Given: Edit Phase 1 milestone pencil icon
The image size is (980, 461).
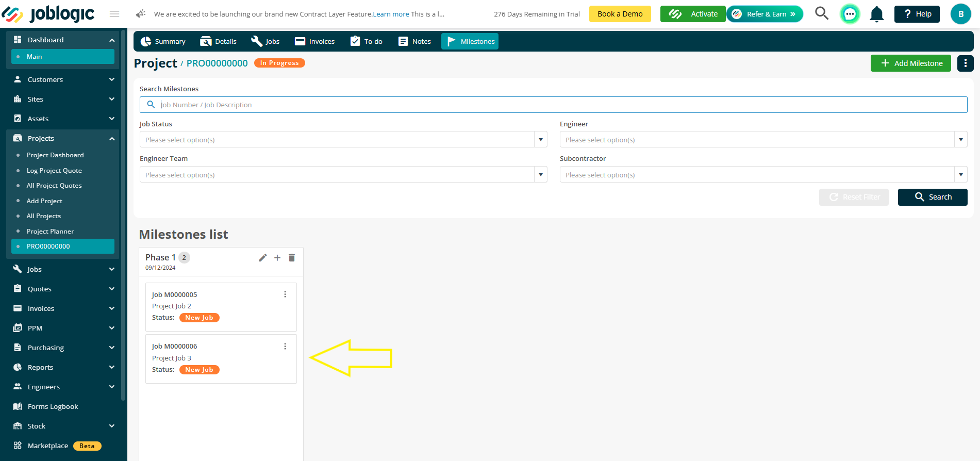Looking at the screenshot, I should [x=263, y=258].
